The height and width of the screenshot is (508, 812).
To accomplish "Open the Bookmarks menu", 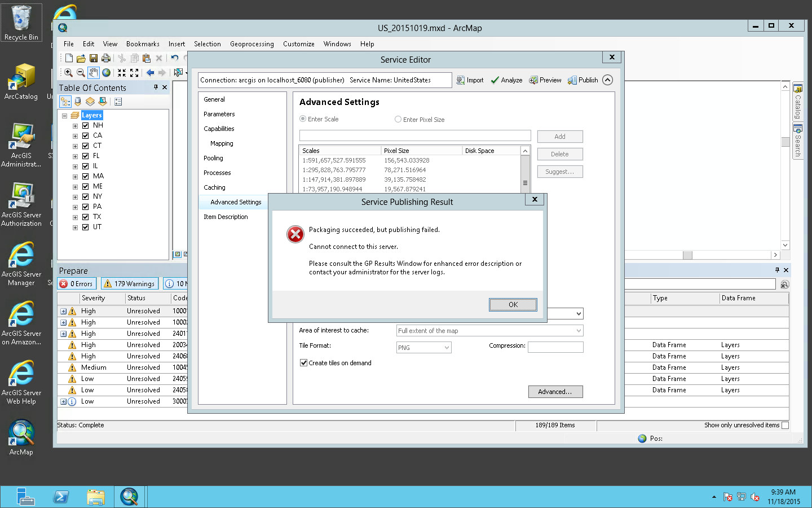I will coord(143,44).
